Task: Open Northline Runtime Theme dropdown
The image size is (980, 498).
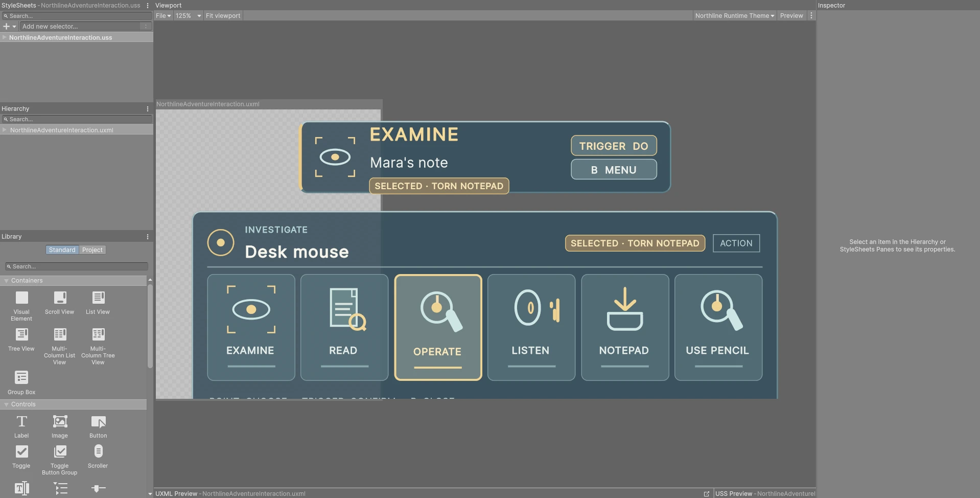Action: tap(735, 16)
